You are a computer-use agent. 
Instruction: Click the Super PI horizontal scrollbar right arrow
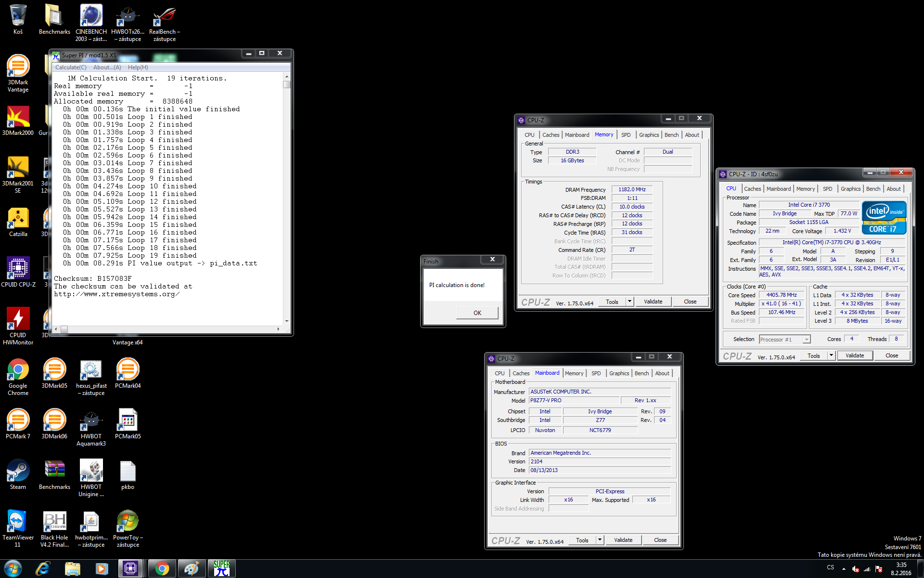278,329
